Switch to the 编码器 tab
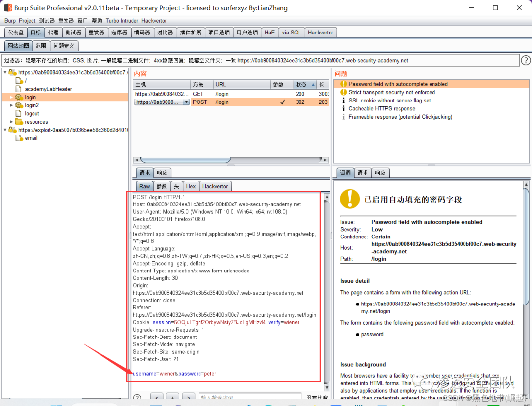 (x=142, y=33)
